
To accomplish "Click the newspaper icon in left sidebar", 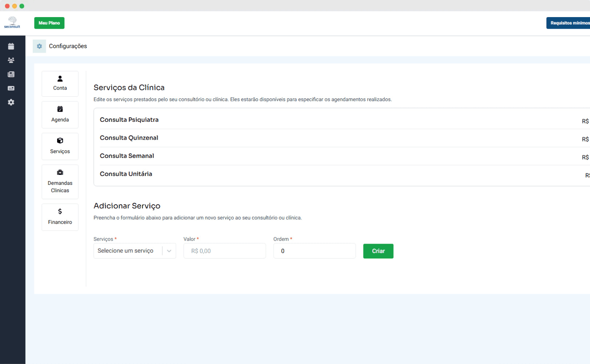I will [11, 74].
